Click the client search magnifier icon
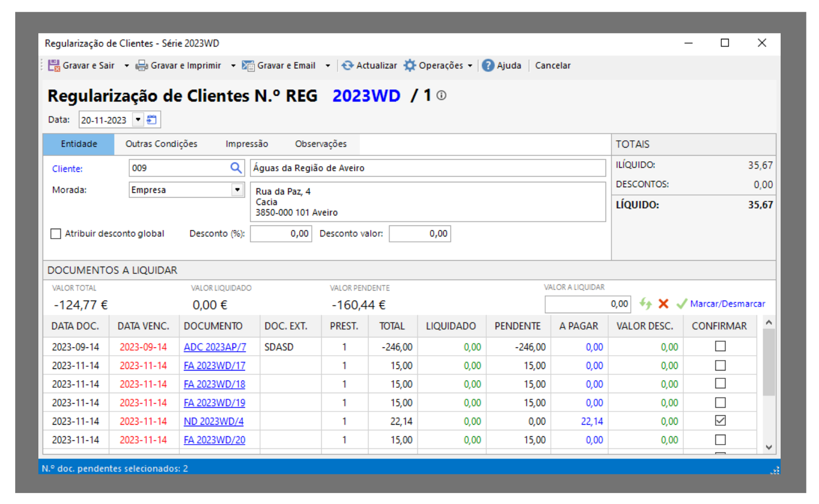The height and width of the screenshot is (504, 819). tap(236, 168)
